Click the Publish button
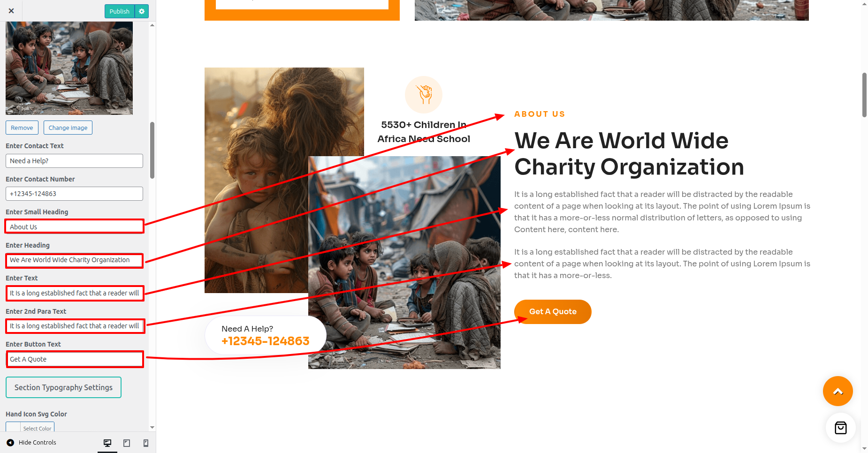The width and height of the screenshot is (868, 453). click(x=119, y=11)
